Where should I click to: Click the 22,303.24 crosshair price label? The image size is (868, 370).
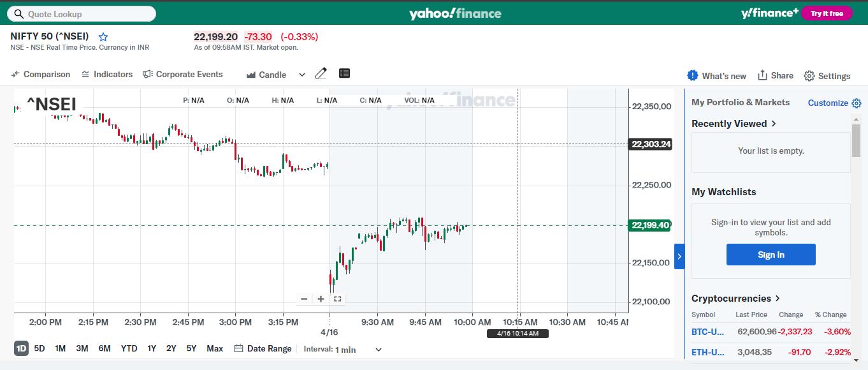pyautogui.click(x=650, y=144)
